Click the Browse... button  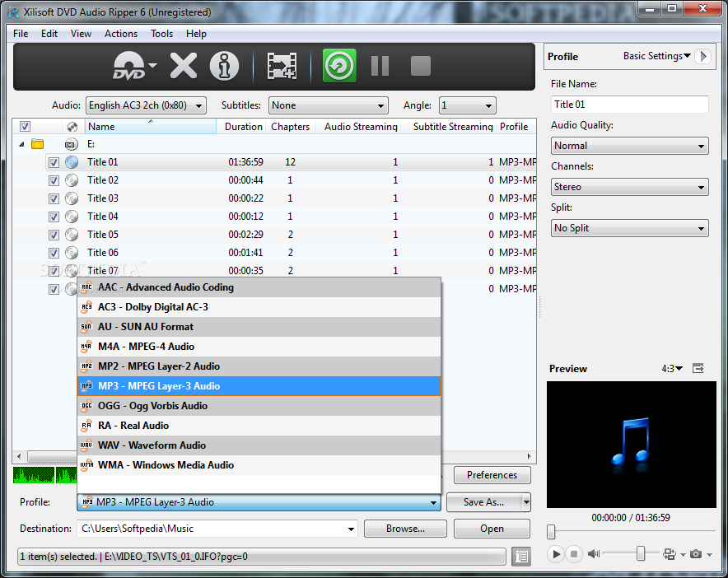coord(405,529)
